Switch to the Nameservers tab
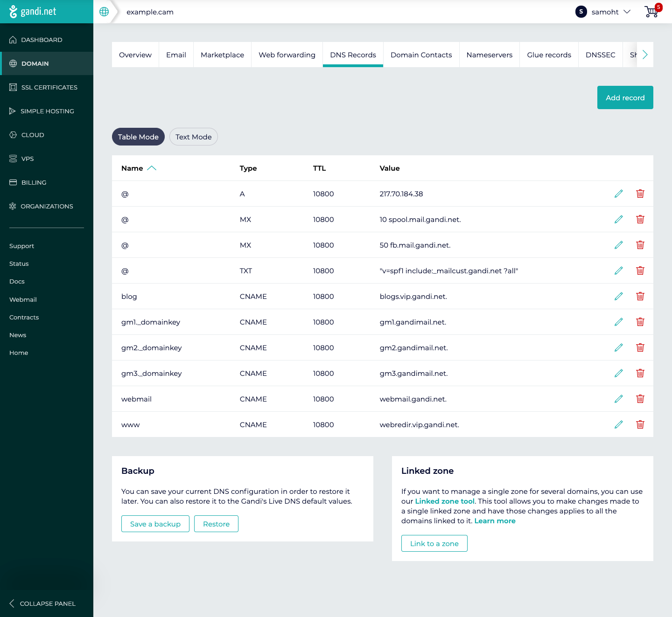672x617 pixels. point(489,55)
